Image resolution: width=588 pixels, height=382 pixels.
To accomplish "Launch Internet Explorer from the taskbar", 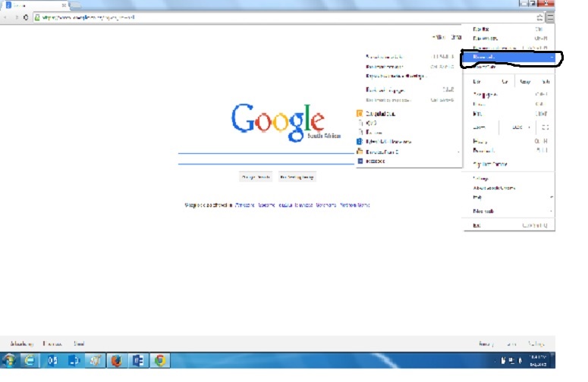I will [x=30, y=361].
